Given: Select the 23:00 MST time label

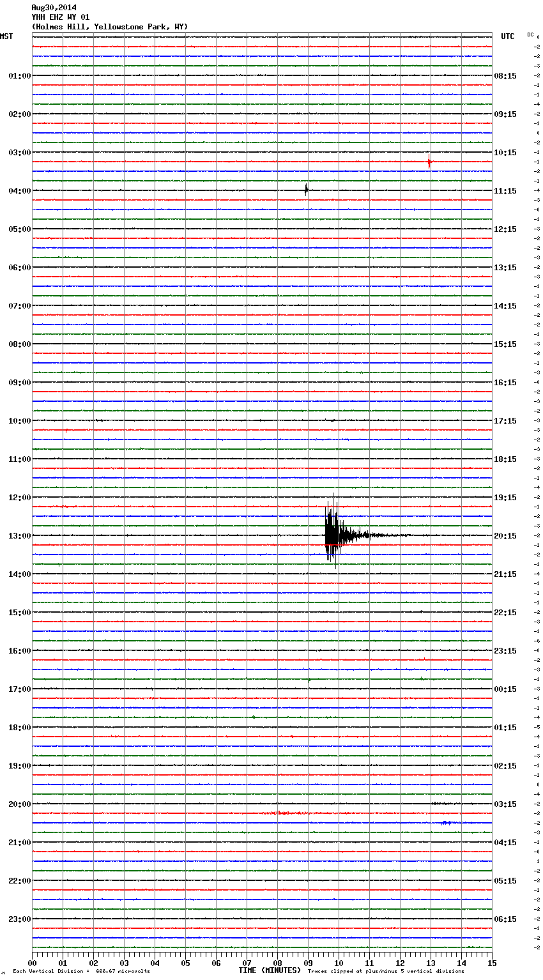Looking at the screenshot, I should point(19,919).
